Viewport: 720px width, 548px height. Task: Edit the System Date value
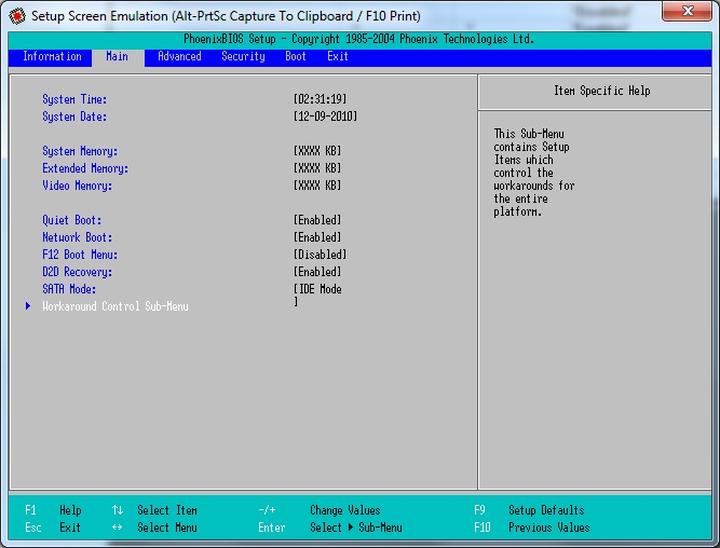click(x=325, y=117)
